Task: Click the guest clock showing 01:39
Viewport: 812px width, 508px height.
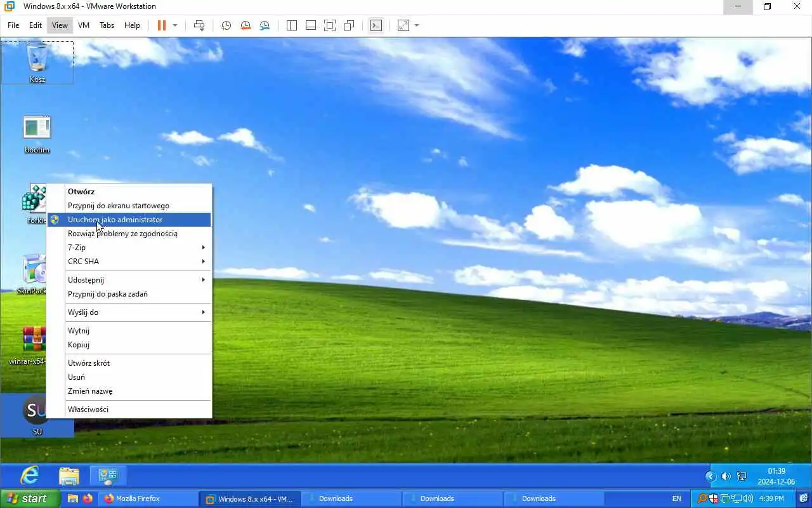Action: [x=776, y=476]
